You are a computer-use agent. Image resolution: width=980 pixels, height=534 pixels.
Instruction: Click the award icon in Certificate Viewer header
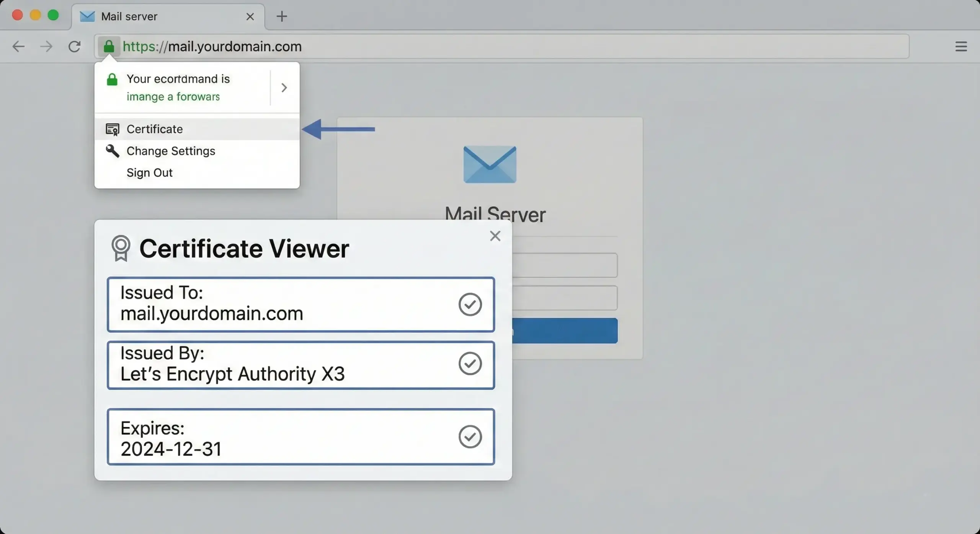(121, 248)
